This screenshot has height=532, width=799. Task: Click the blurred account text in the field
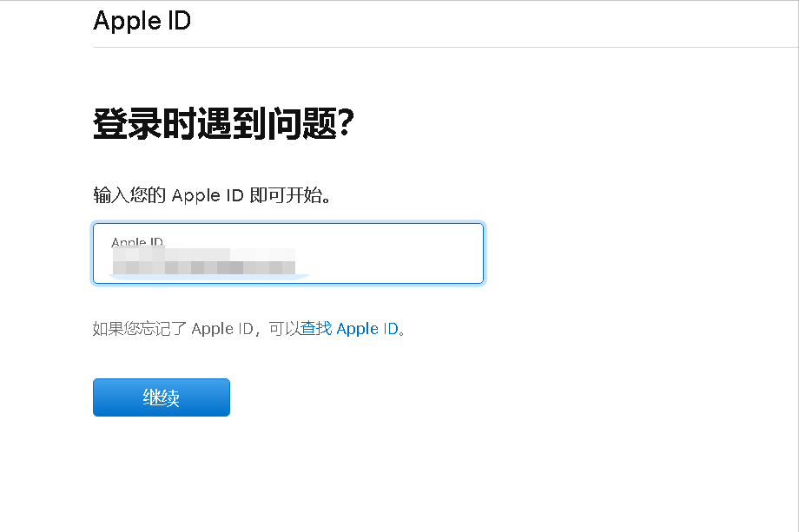pyautogui.click(x=203, y=260)
